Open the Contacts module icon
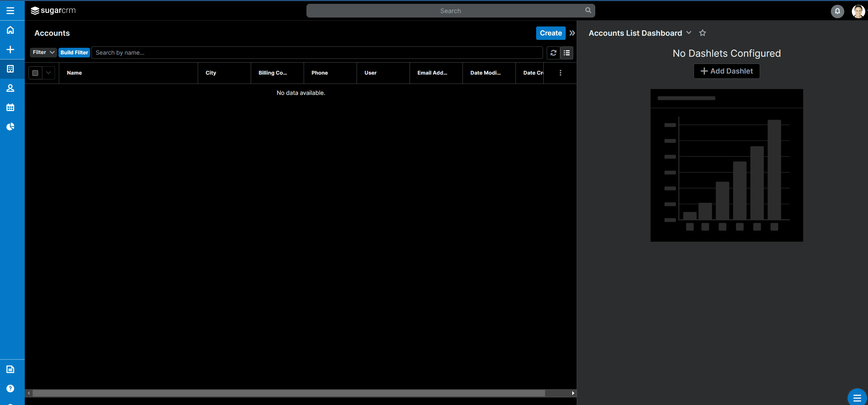The height and width of the screenshot is (405, 868). coord(10,88)
